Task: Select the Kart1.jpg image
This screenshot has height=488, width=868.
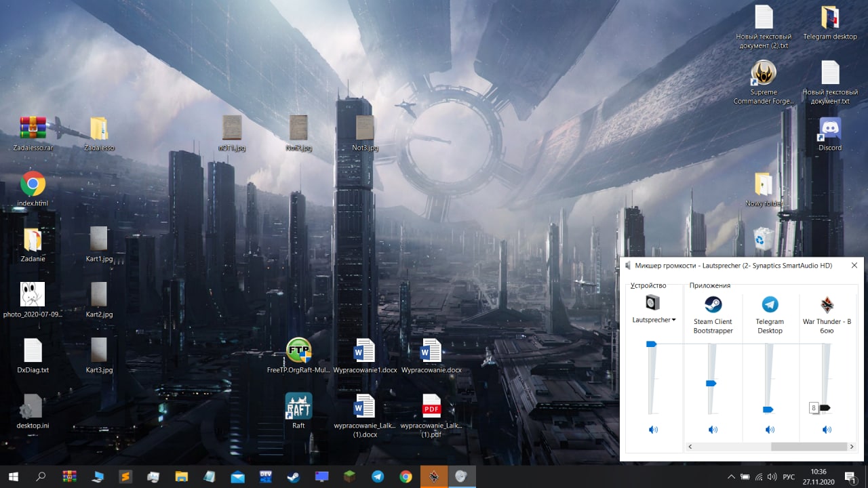Action: 99,245
